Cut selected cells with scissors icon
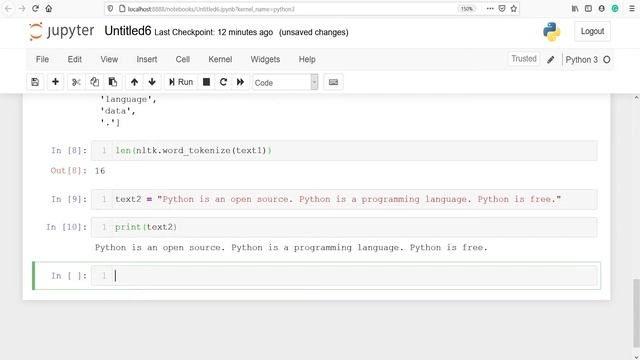 [76, 82]
